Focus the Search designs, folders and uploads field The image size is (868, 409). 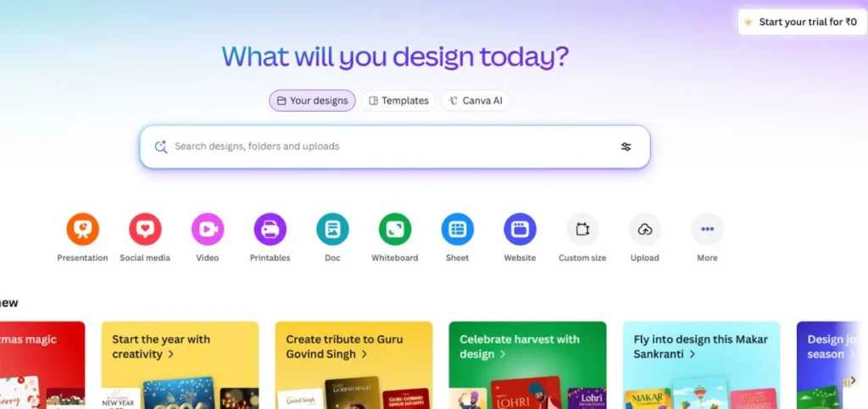click(x=395, y=146)
